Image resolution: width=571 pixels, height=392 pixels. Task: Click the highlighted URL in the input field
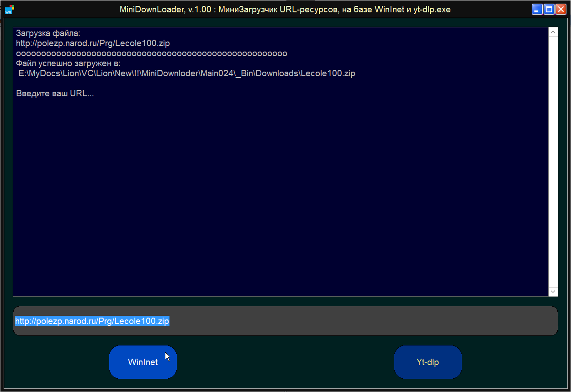click(92, 321)
